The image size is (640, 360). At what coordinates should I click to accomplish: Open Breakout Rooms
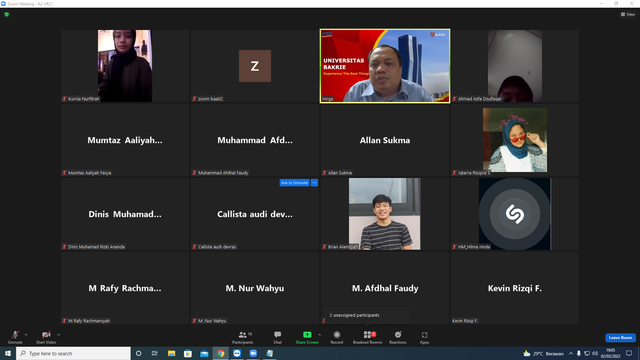pos(367,337)
